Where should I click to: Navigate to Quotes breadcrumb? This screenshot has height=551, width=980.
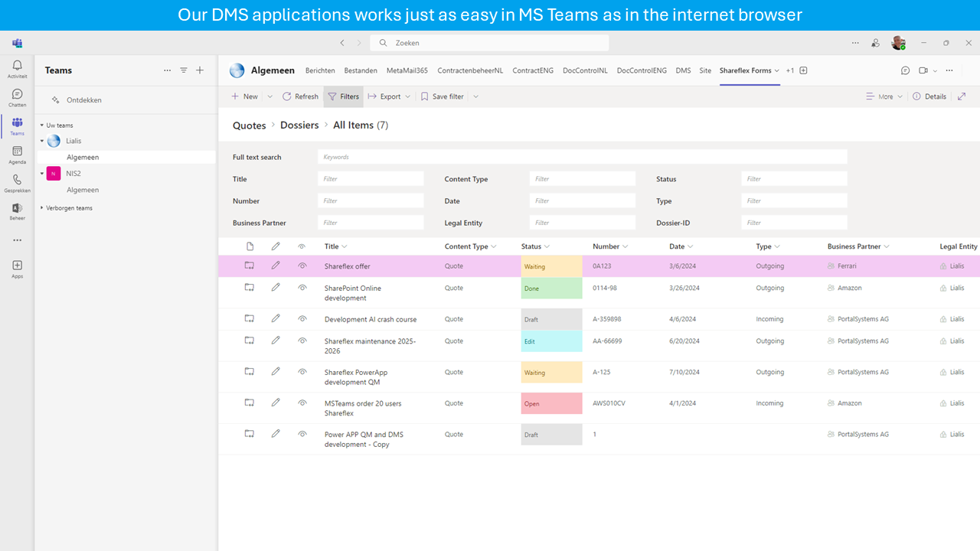tap(250, 126)
